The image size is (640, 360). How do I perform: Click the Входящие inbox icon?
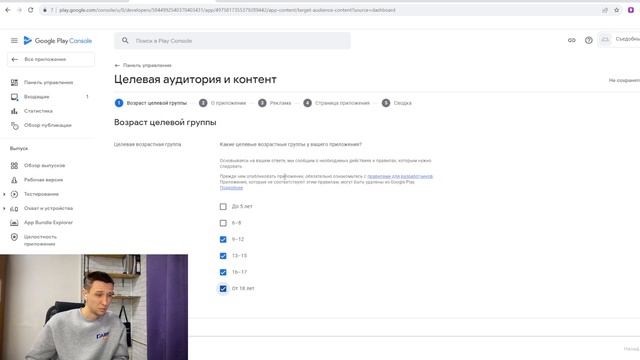tap(14, 97)
